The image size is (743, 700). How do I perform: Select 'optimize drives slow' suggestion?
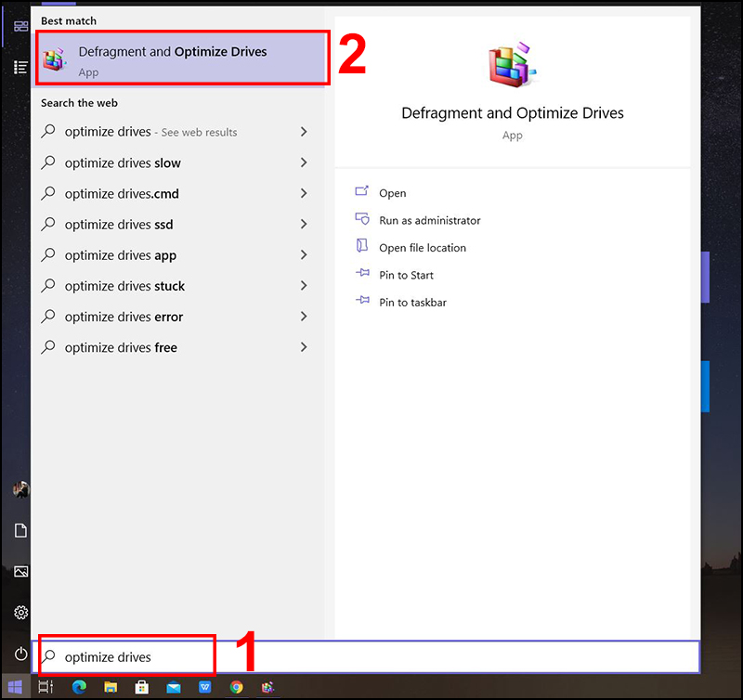pos(177,162)
